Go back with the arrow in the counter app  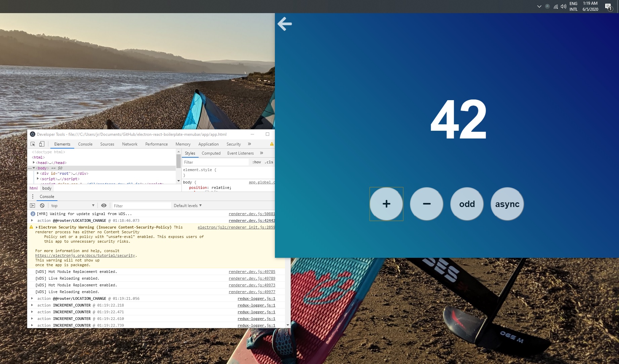coord(285,24)
